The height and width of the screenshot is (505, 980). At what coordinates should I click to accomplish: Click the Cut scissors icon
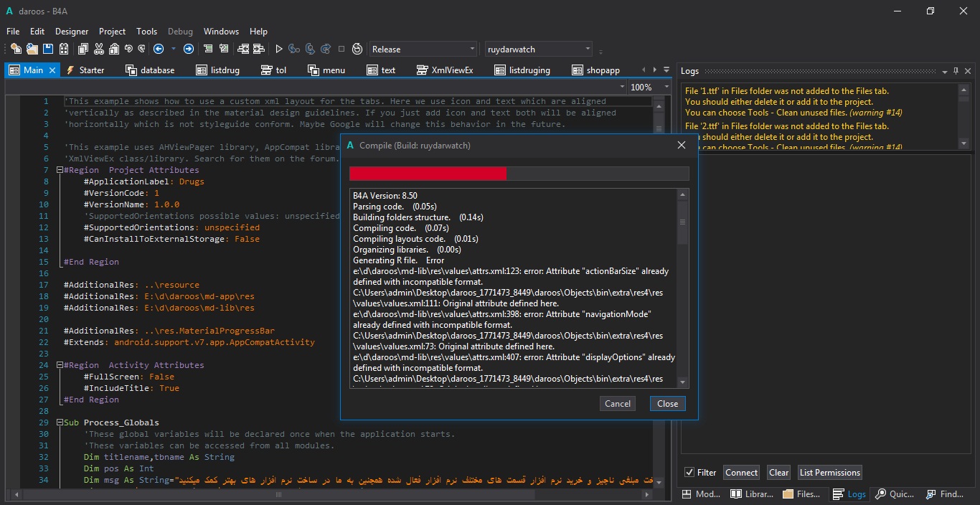(98, 49)
